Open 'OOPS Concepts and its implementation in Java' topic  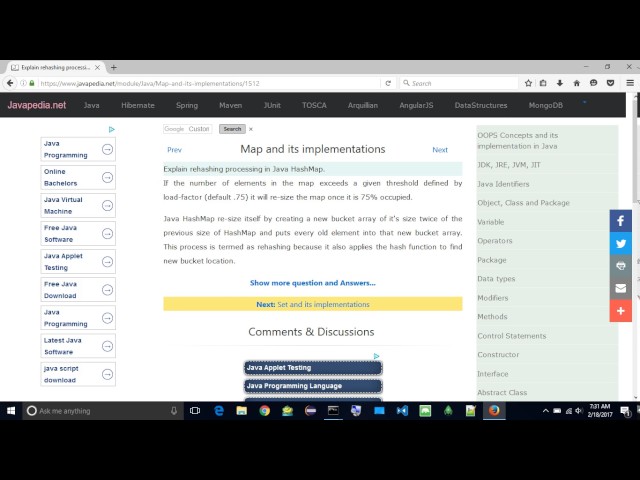pos(518,140)
